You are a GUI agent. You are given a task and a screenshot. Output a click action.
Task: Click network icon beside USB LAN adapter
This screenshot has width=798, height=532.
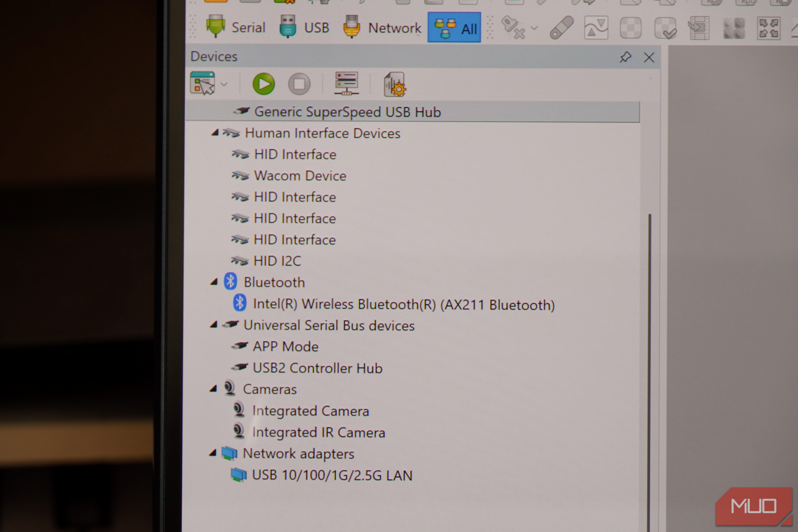(239, 474)
